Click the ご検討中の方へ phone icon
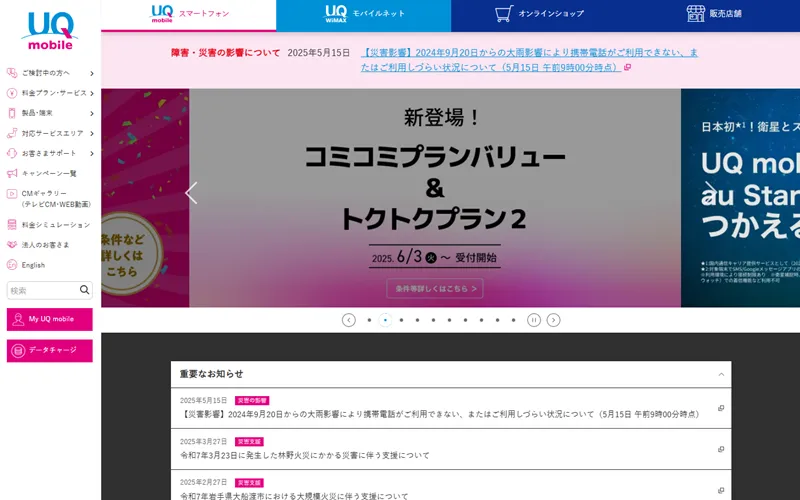 12,73
